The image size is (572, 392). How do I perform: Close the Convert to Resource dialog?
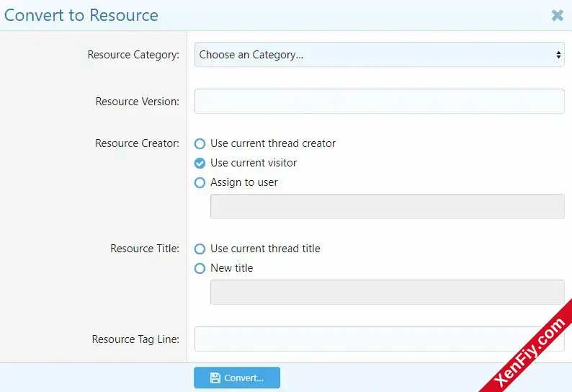click(557, 15)
